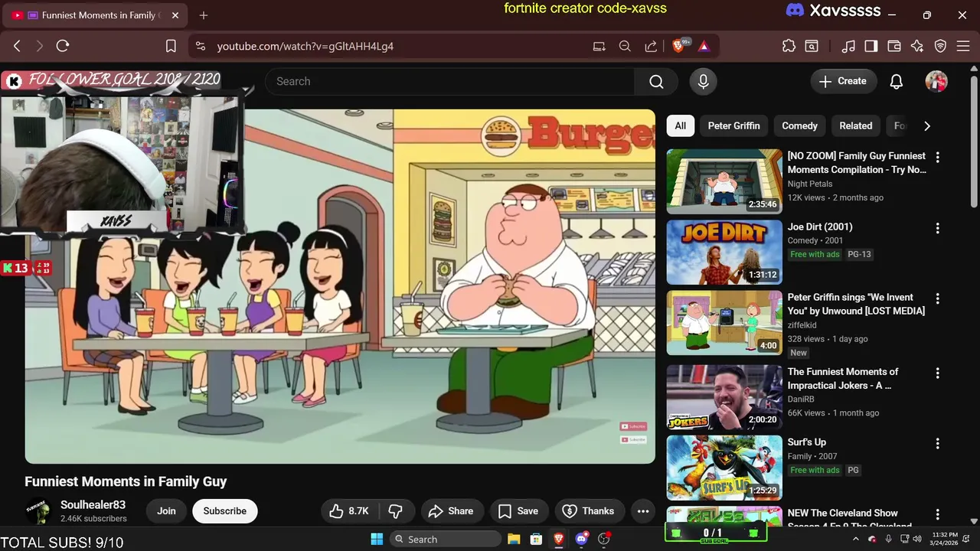Open options for Joe Dirt (2001)
Viewport: 980px width, 551px height.
point(937,228)
